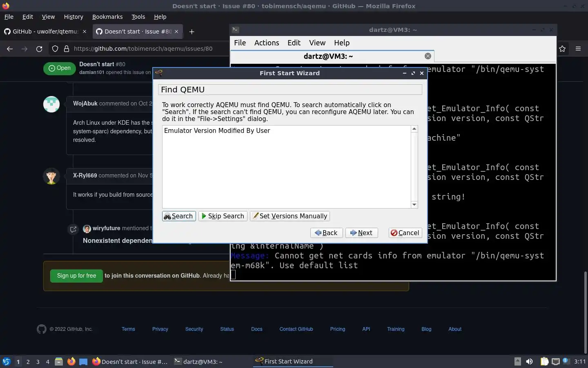Click the wizard scrollbar up arrow
The height and width of the screenshot is (368, 588).
coord(414,129)
